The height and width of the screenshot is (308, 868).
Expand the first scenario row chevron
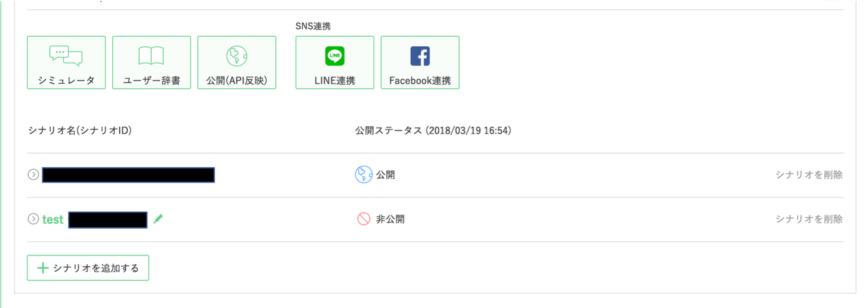tap(34, 175)
